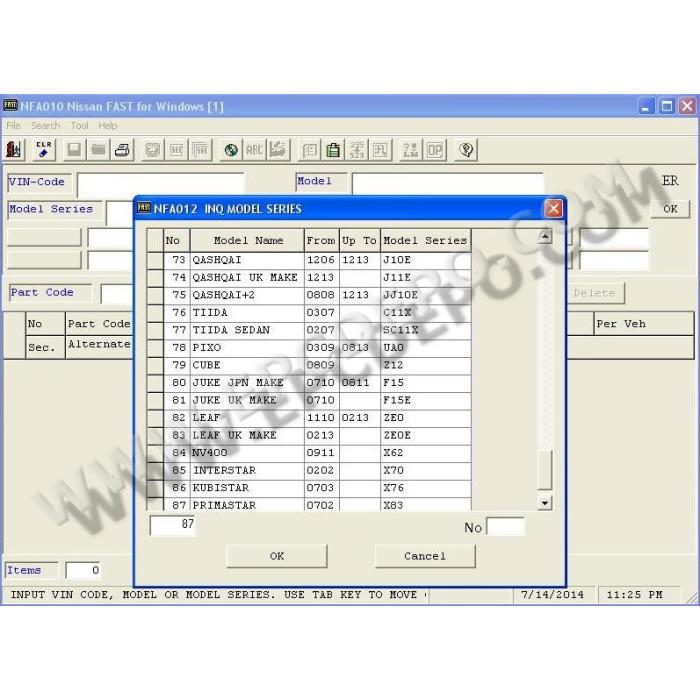Click the Up To column header
Image resolution: width=700 pixels, height=700 pixels.
tap(360, 241)
